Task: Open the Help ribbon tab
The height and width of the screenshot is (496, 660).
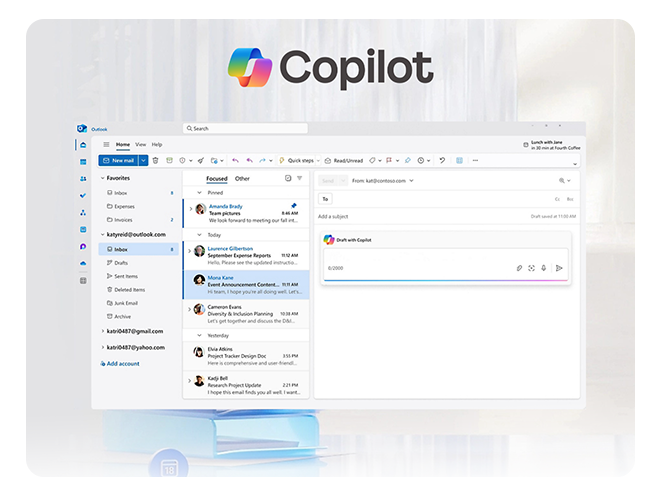Action: [157, 144]
